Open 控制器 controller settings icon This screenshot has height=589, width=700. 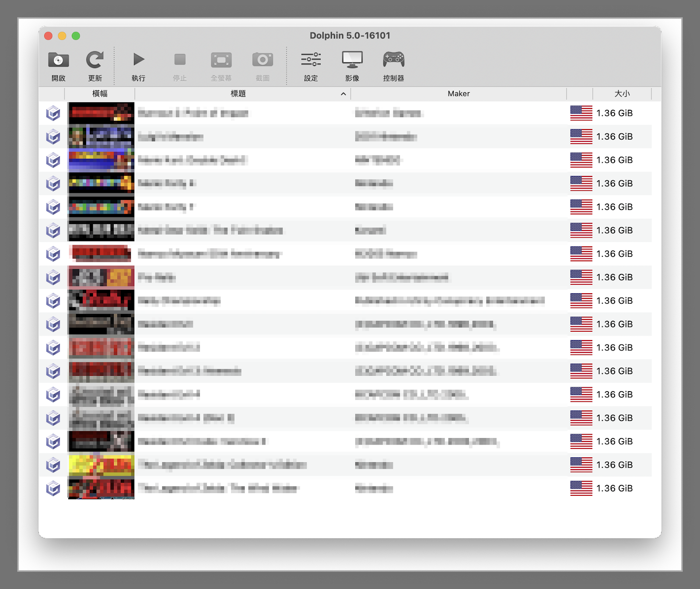tap(393, 59)
